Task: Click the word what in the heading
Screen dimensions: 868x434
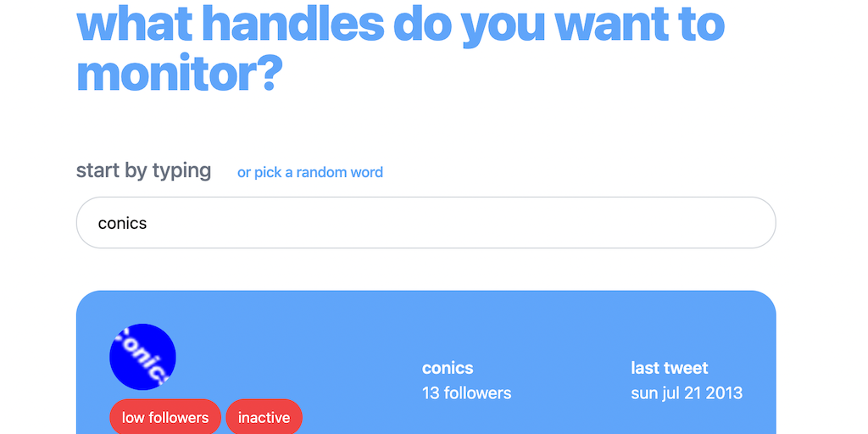Action: point(132,25)
